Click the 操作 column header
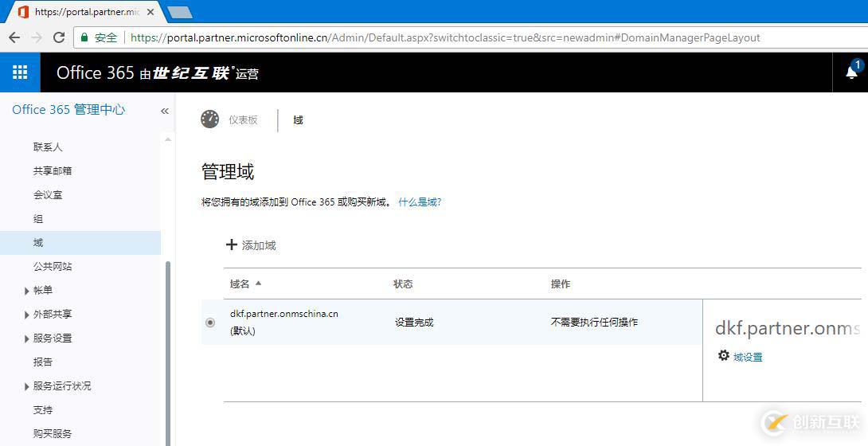The width and height of the screenshot is (868, 446). tap(560, 284)
